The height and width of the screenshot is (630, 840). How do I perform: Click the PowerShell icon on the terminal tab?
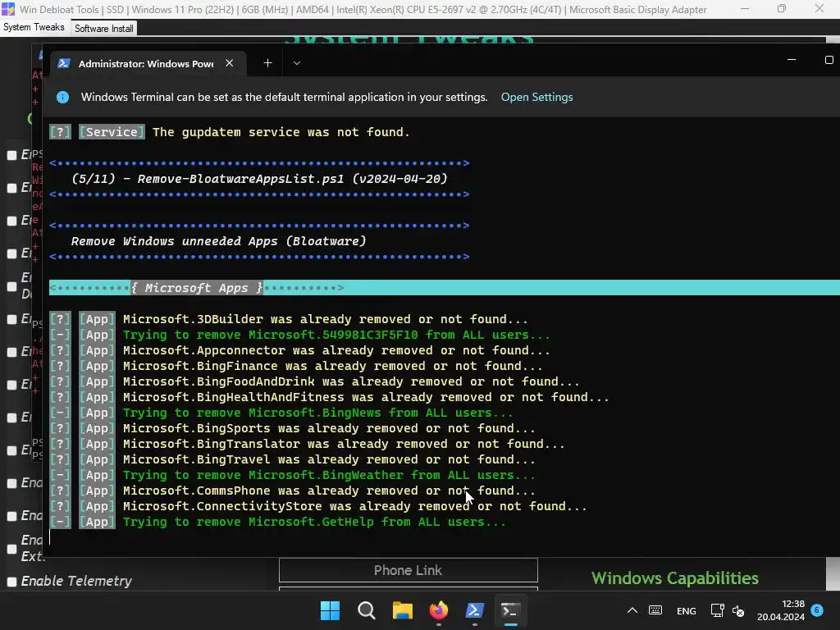[64, 63]
